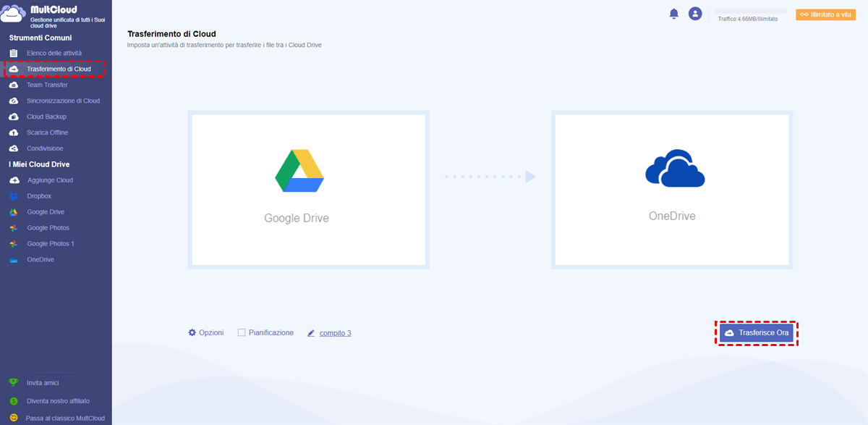Click the traffic usage progress bar
Image resolution: width=868 pixels, height=425 pixels.
[749, 12]
